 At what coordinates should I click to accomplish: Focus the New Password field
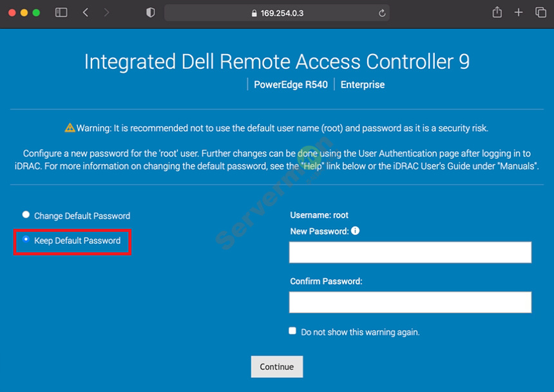pyautogui.click(x=410, y=252)
